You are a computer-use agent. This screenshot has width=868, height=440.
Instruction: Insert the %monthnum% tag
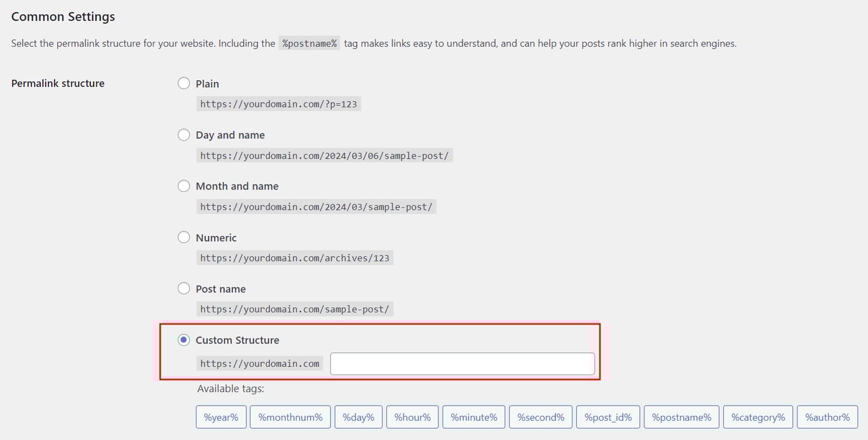[x=290, y=417]
